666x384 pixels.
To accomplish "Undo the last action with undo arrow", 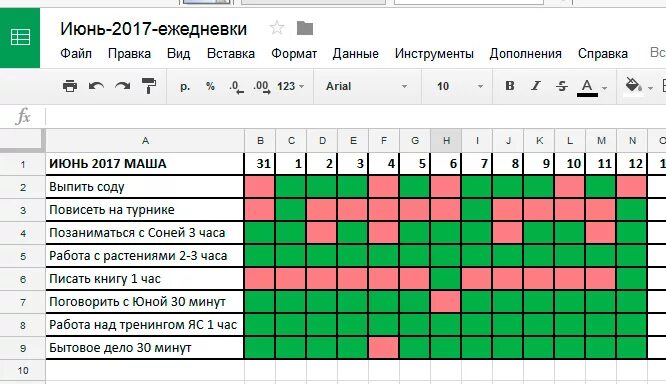I will (96, 86).
